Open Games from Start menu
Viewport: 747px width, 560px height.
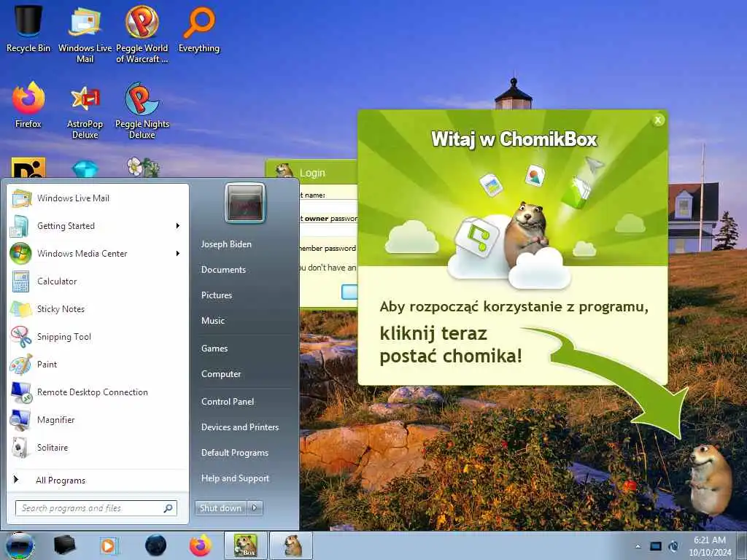214,348
